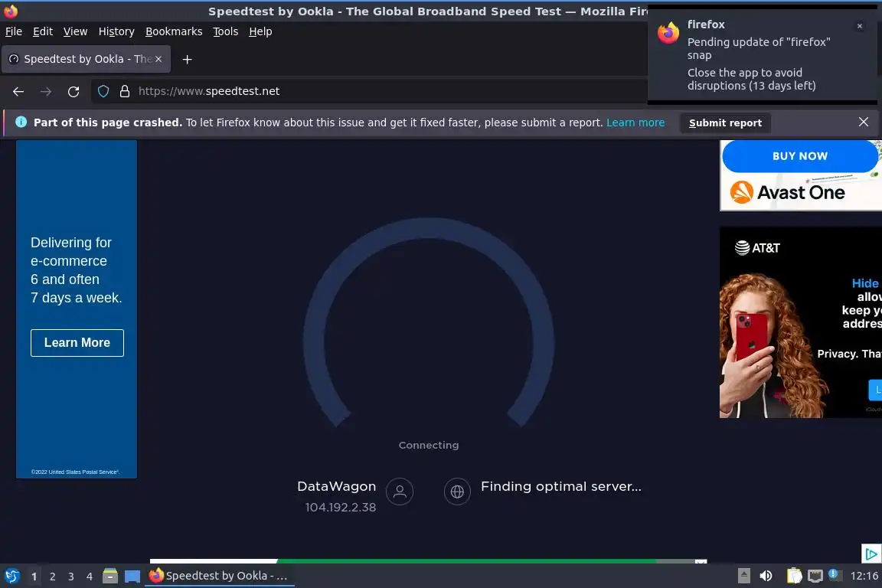882x588 pixels.
Task: Switch to workspace 1
Action: tap(34, 577)
